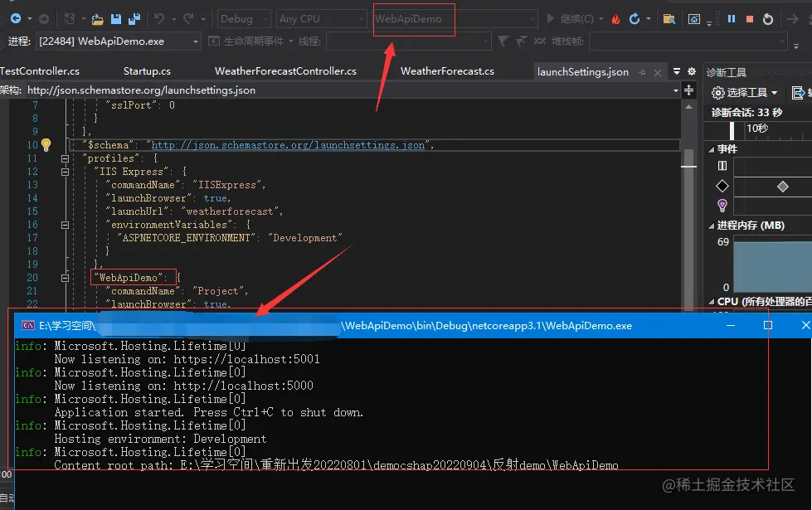The height and width of the screenshot is (510, 812).
Task: Open the open-documents list arrow beside the tabs
Action: pyautogui.click(x=677, y=71)
